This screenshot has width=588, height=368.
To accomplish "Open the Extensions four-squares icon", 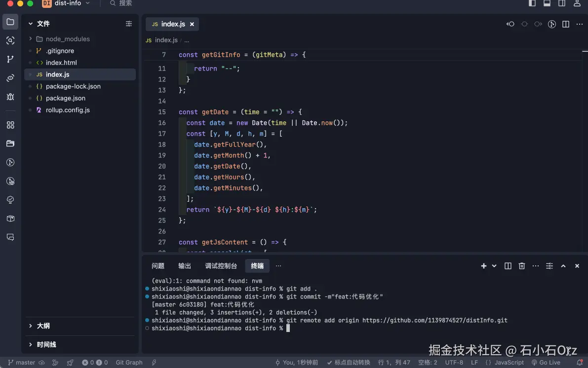I will [x=10, y=125].
